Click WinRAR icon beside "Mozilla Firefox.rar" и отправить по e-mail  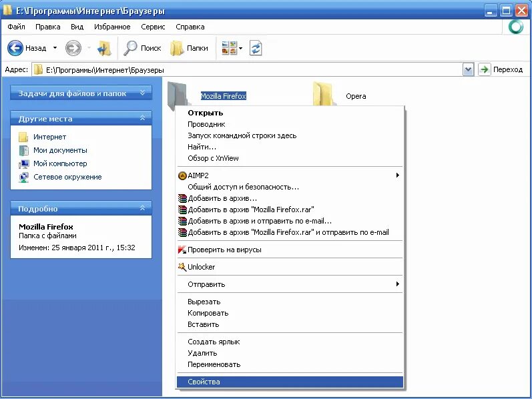click(x=182, y=232)
